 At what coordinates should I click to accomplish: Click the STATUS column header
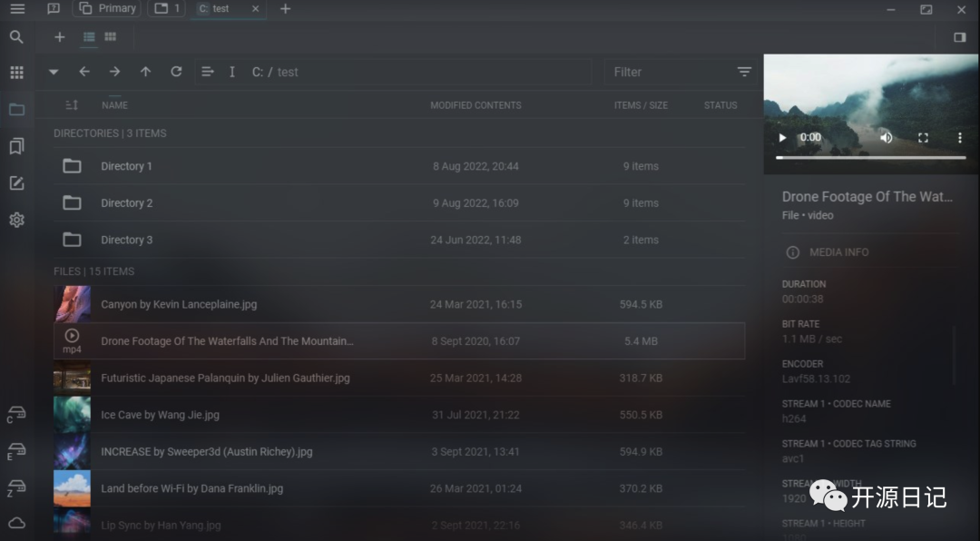720,105
